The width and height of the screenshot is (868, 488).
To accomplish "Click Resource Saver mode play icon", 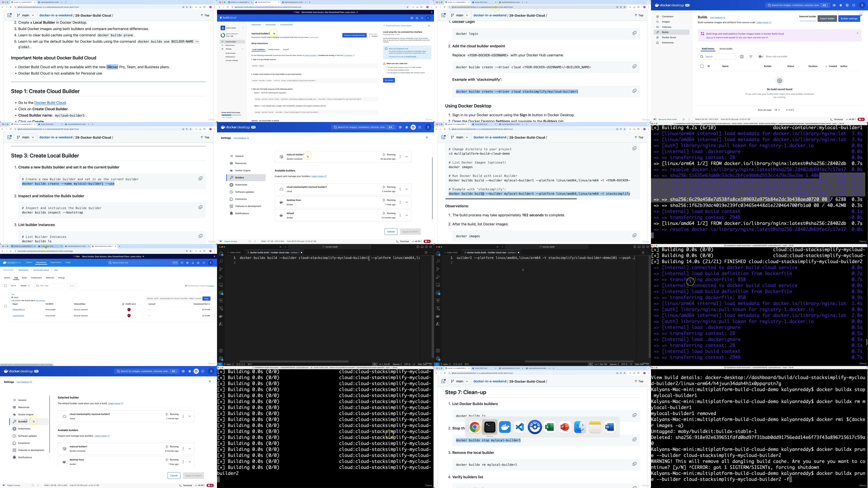I will click(684, 119).
